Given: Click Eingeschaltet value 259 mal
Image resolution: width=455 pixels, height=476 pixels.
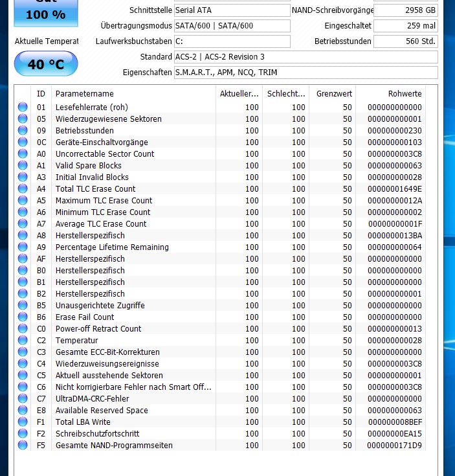Looking at the screenshot, I should coord(406,26).
